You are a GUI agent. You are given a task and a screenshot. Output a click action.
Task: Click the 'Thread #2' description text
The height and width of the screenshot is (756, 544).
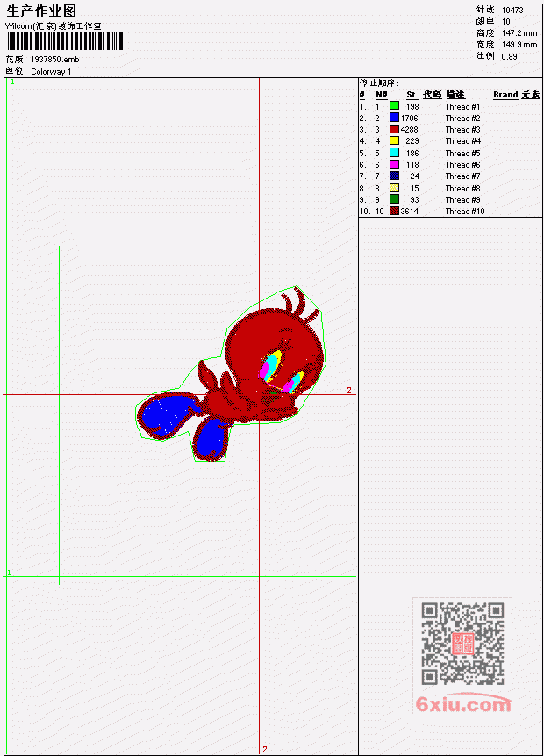[462, 119]
